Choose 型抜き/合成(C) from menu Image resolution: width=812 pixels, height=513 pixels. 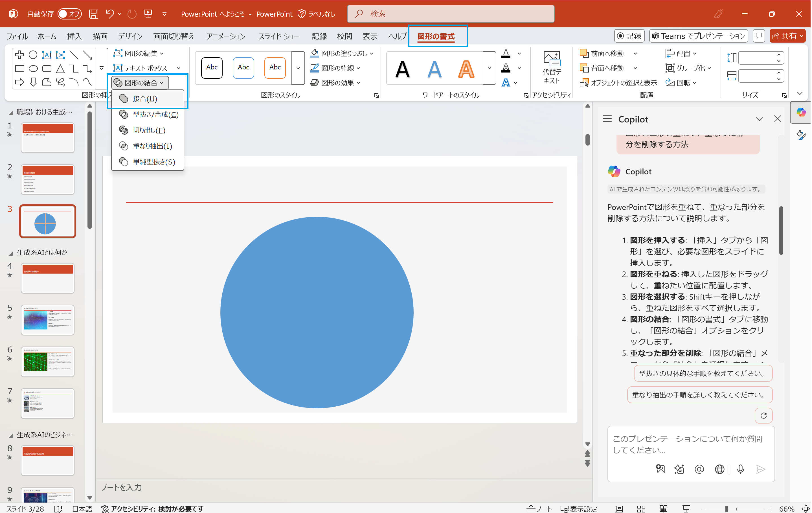point(148,114)
